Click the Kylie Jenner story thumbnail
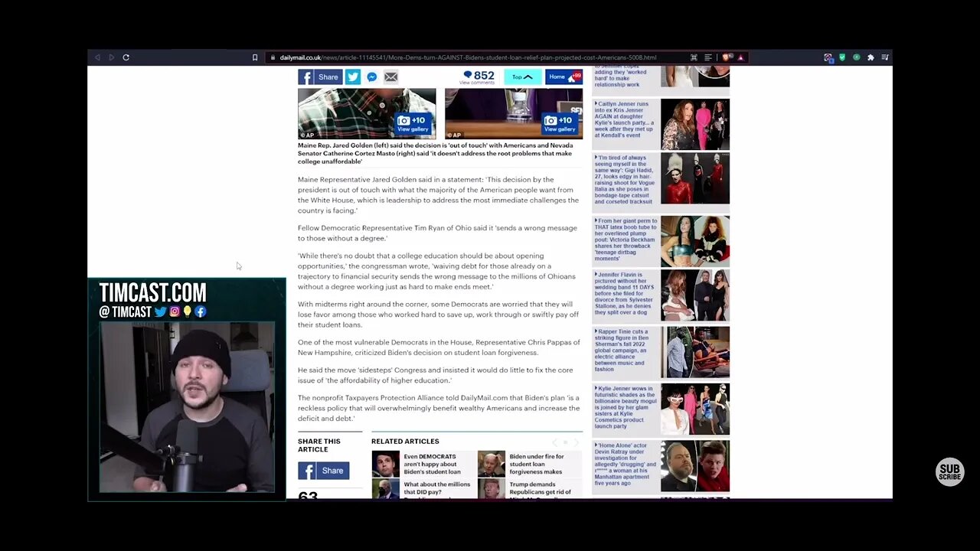 (x=695, y=409)
